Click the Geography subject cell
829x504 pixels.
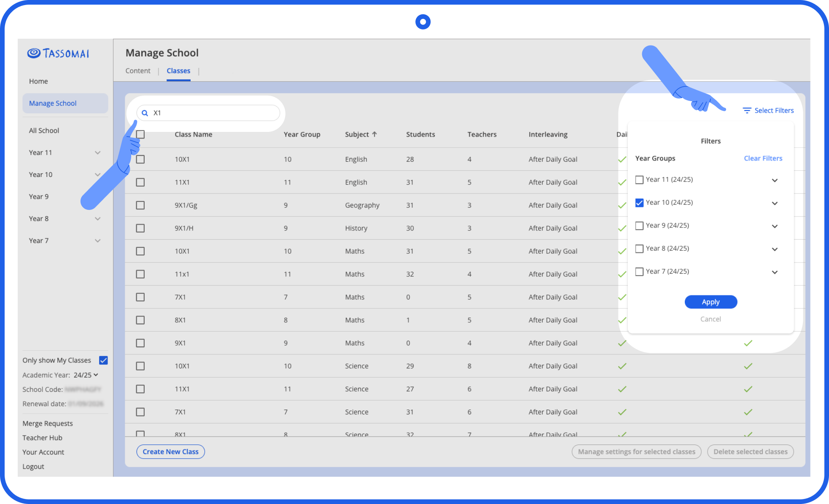pos(362,205)
